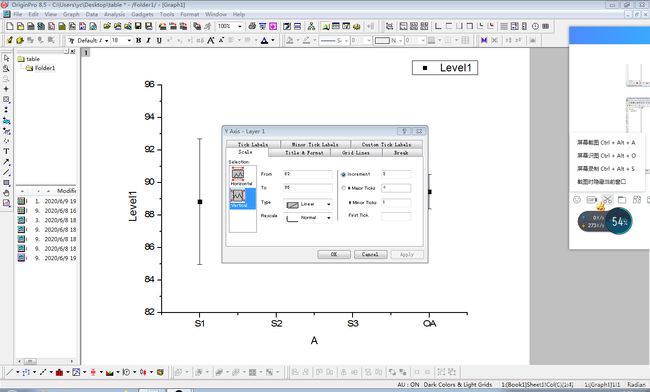This screenshot has height=392, width=650.
Task: Click the First Tick input field
Action: pyautogui.click(x=396, y=216)
